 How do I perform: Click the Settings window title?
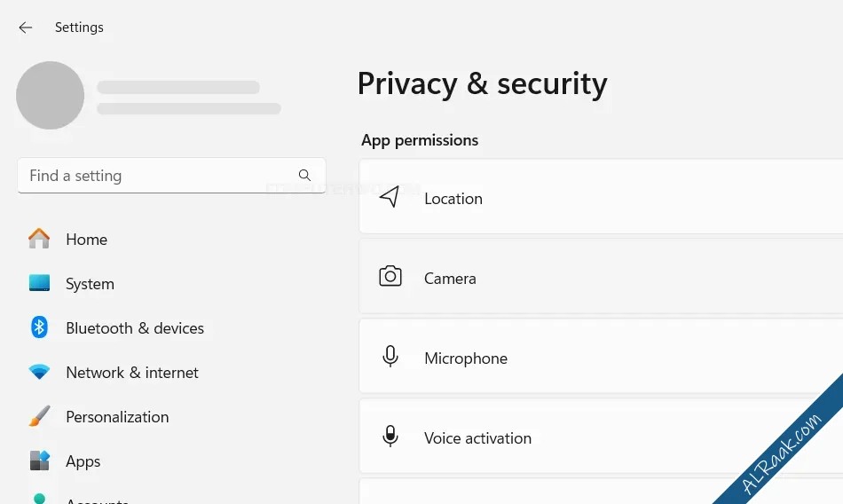(79, 28)
